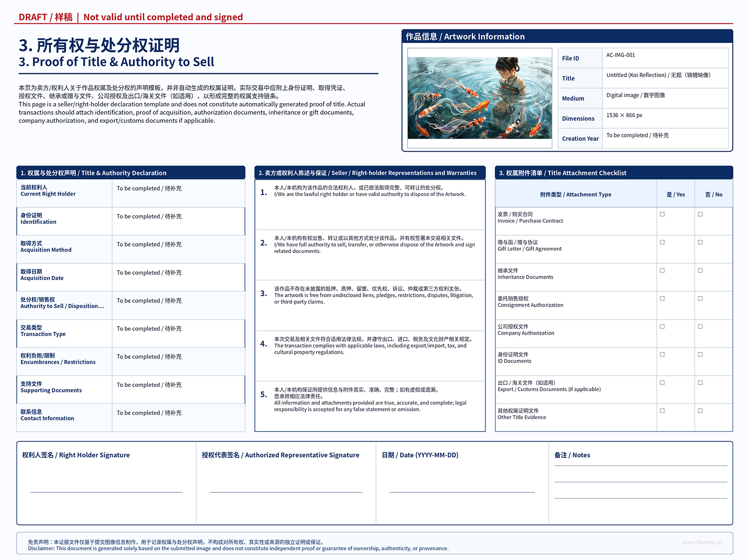Fill in the Supporting Documents field

[178, 390]
